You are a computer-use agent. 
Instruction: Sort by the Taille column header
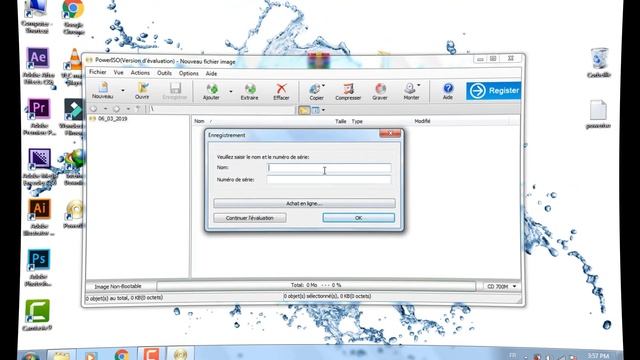[340, 121]
